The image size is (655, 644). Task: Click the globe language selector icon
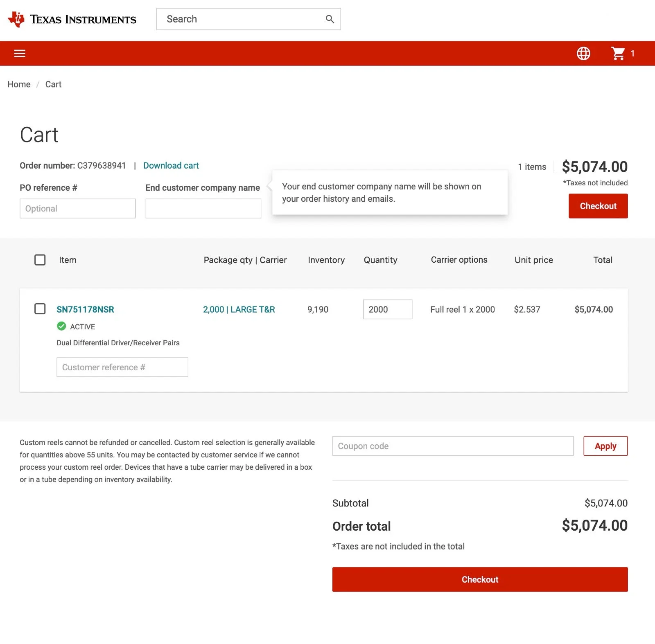pyautogui.click(x=583, y=53)
